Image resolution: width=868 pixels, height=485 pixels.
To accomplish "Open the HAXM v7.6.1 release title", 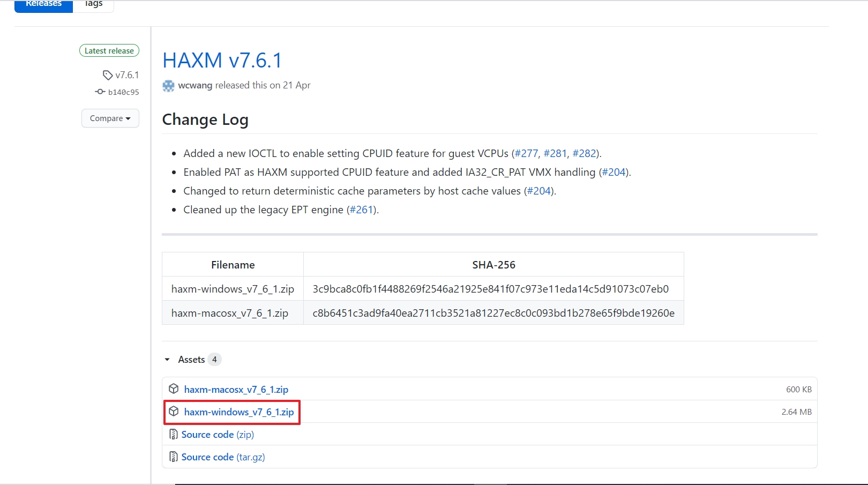I will coord(222,61).
